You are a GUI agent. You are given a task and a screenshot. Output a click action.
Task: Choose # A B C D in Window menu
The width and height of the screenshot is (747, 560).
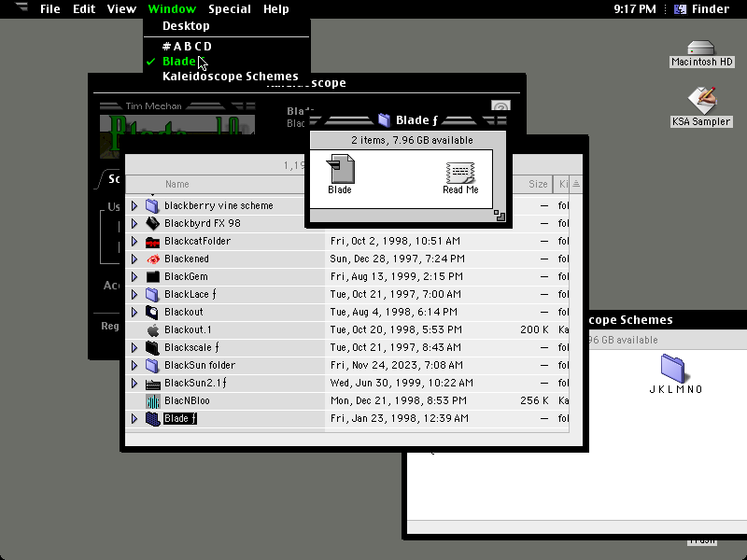pos(227,47)
